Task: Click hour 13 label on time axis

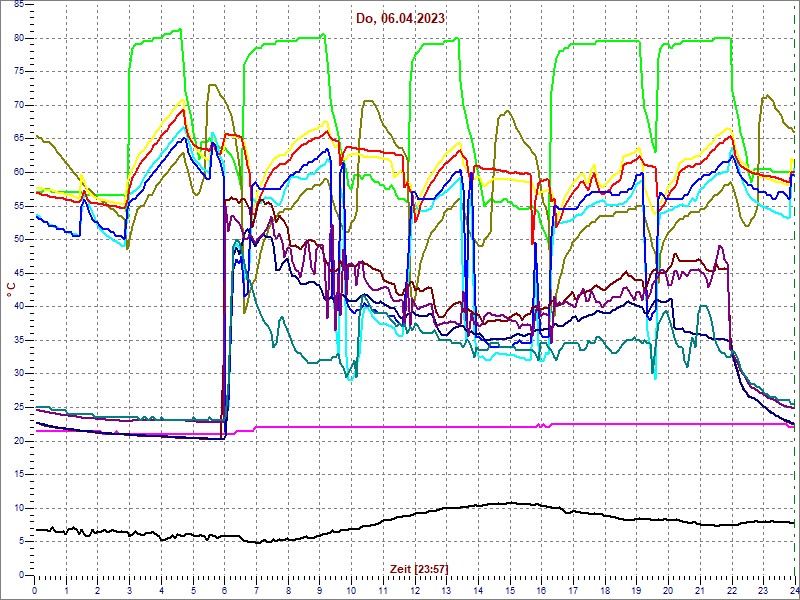Action: [x=446, y=591]
